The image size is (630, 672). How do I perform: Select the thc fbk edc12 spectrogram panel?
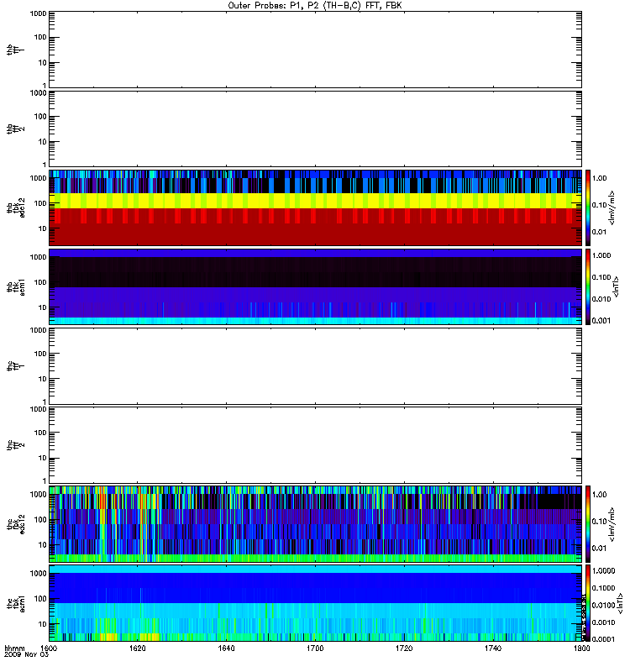coord(316,523)
